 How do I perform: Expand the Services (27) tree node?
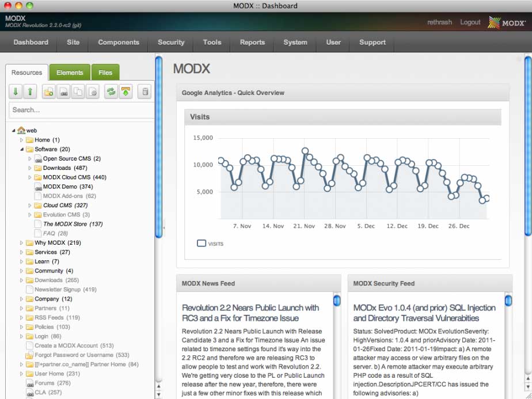(21, 252)
